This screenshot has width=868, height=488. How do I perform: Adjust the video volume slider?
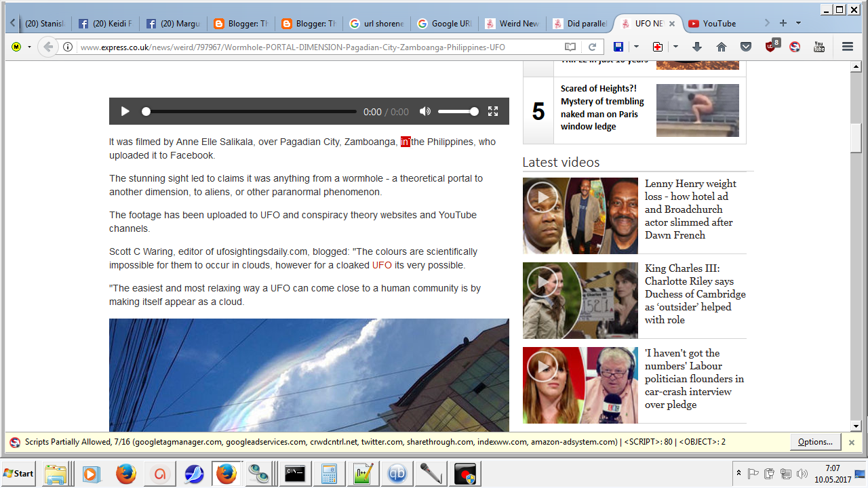click(458, 112)
